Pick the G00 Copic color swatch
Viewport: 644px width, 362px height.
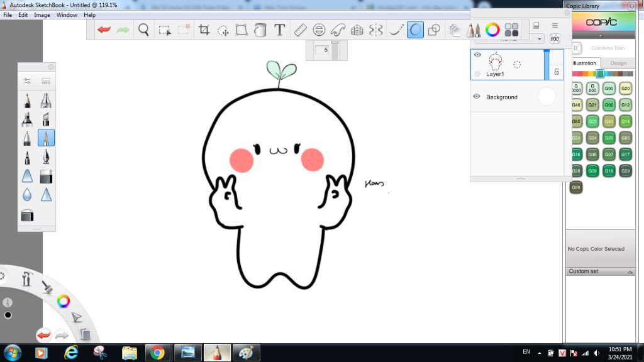609,88
